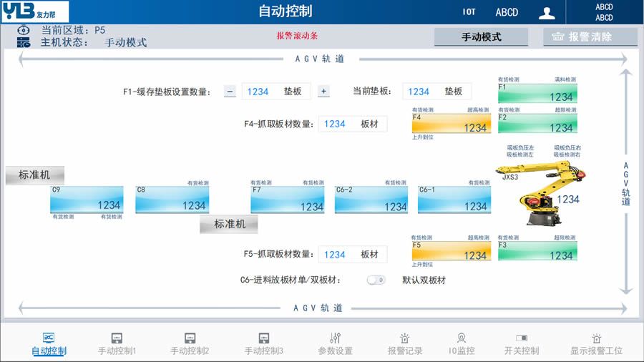Click the 手动模式 mode button
The width and height of the screenshot is (644, 362).
(x=481, y=37)
